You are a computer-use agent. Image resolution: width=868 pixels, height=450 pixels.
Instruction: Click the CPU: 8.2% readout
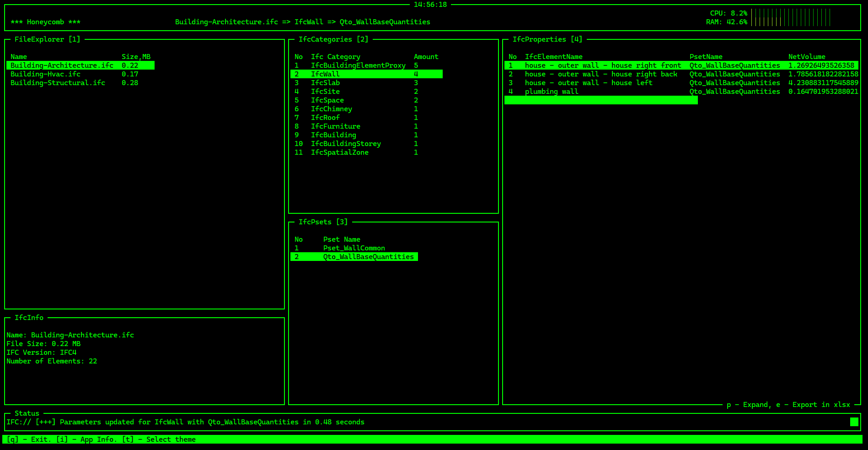point(729,13)
